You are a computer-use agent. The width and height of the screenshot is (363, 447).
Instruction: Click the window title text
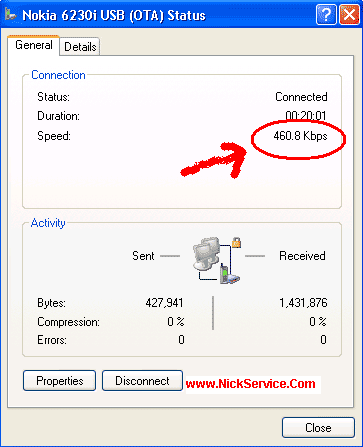click(x=114, y=16)
